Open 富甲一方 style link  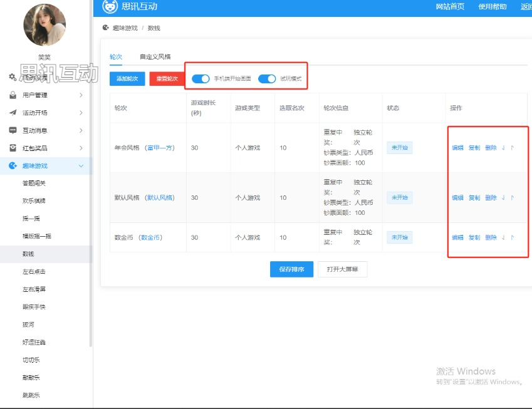pyautogui.click(x=159, y=148)
